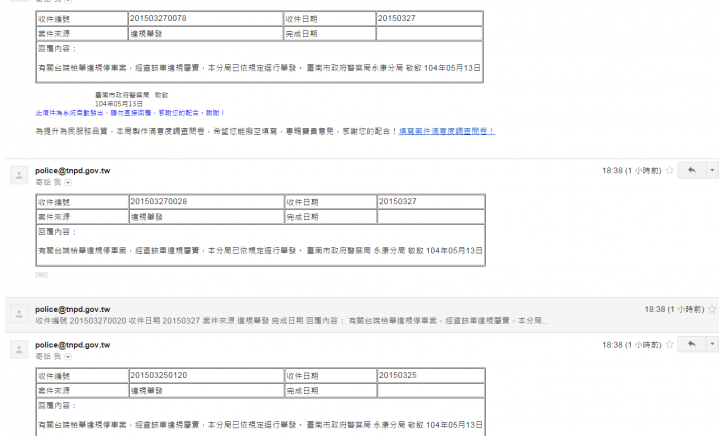The image size is (720, 436).
Task: Click timestamp 18:38 of message 201503250120
Action: click(x=631, y=345)
